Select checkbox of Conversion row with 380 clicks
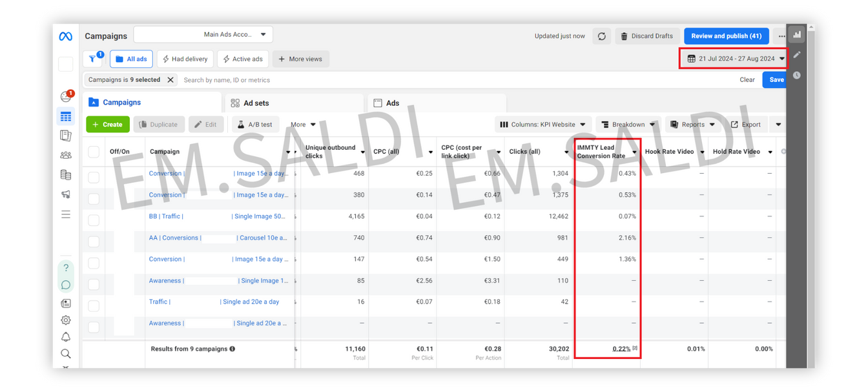868x392 pixels. (x=94, y=199)
